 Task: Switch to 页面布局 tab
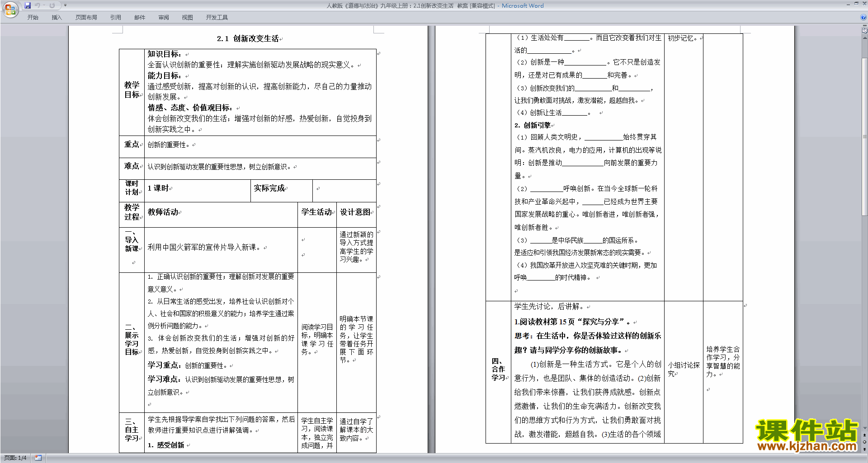point(86,17)
